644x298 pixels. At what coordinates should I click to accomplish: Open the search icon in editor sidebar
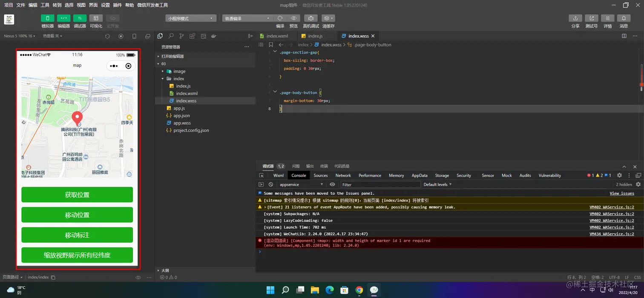(171, 36)
